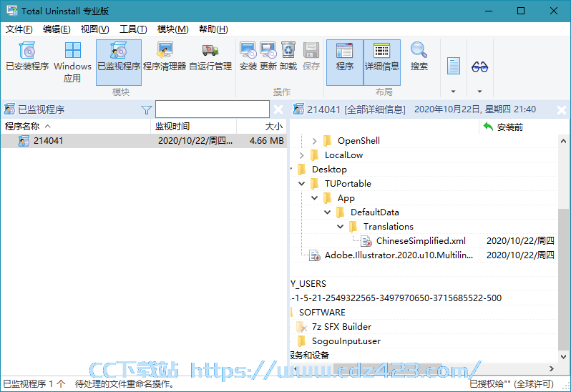Open the 工具(T) menu
The width and height of the screenshot is (571, 392).
[133, 29]
